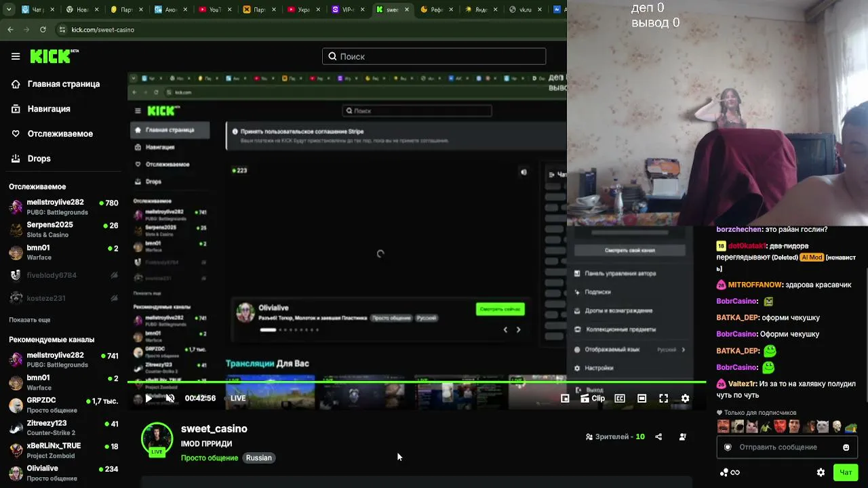The height and width of the screenshot is (488, 868).
Task: Open the xBeRLiNx_TRUE recommended channel
Action: [x=64, y=450]
